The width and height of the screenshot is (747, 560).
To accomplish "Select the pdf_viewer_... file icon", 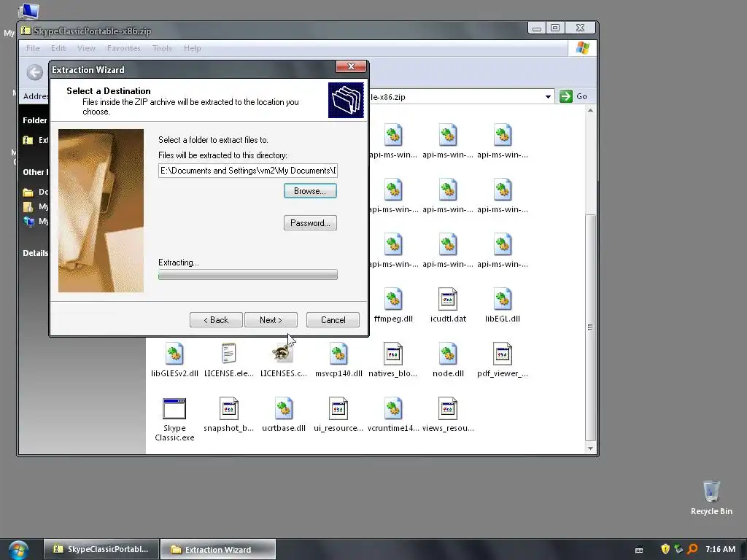I will [502, 354].
